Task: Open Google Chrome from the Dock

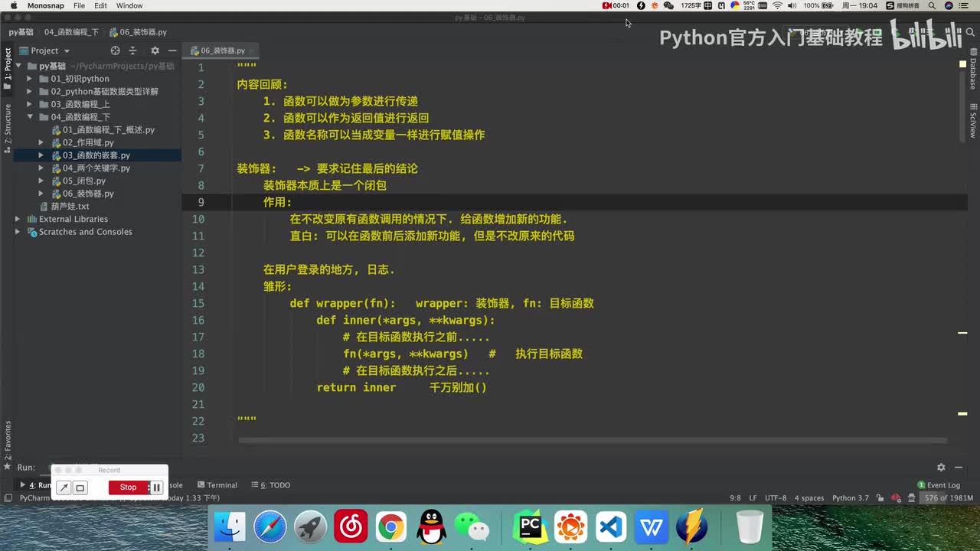Action: coord(391,527)
